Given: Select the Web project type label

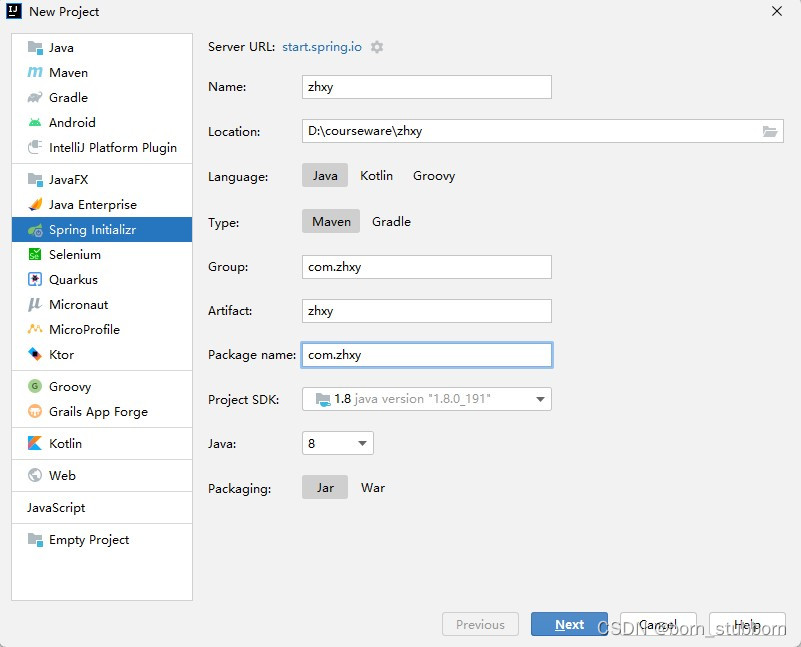Looking at the screenshot, I should click(x=62, y=475).
